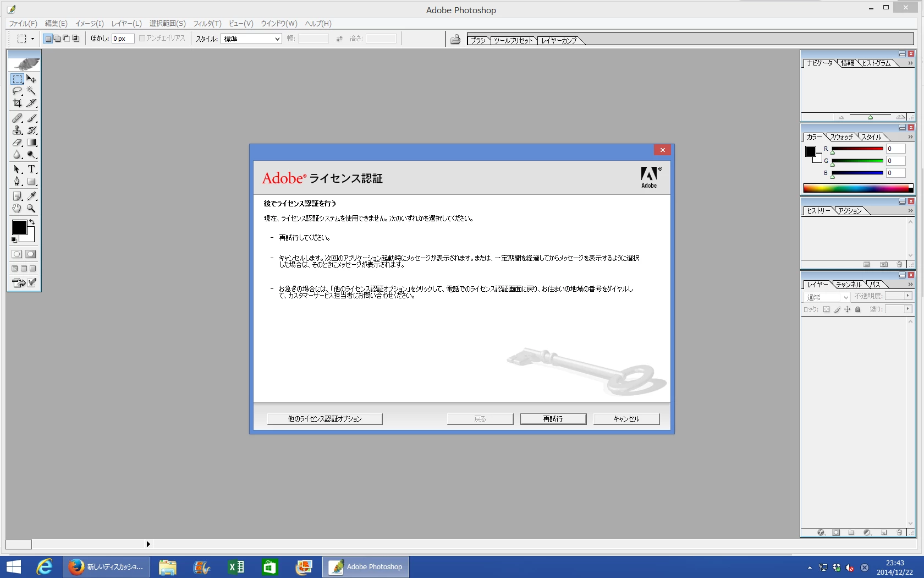Choose Intersect with Selection mode
This screenshot has height=578, width=924.
coord(76,39)
